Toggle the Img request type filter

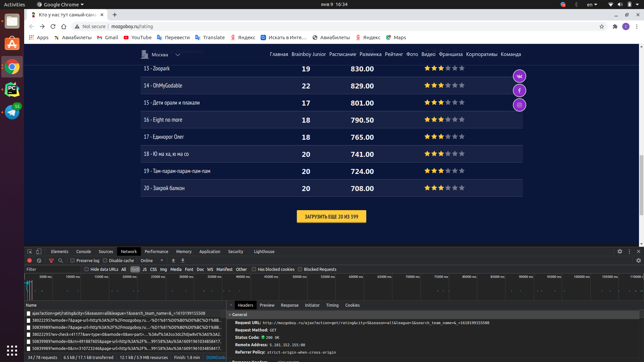click(x=163, y=269)
